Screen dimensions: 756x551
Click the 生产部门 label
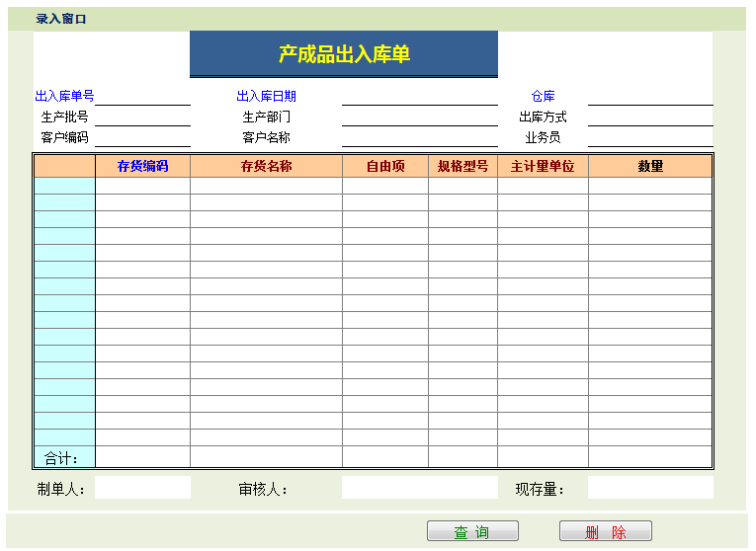(x=266, y=117)
